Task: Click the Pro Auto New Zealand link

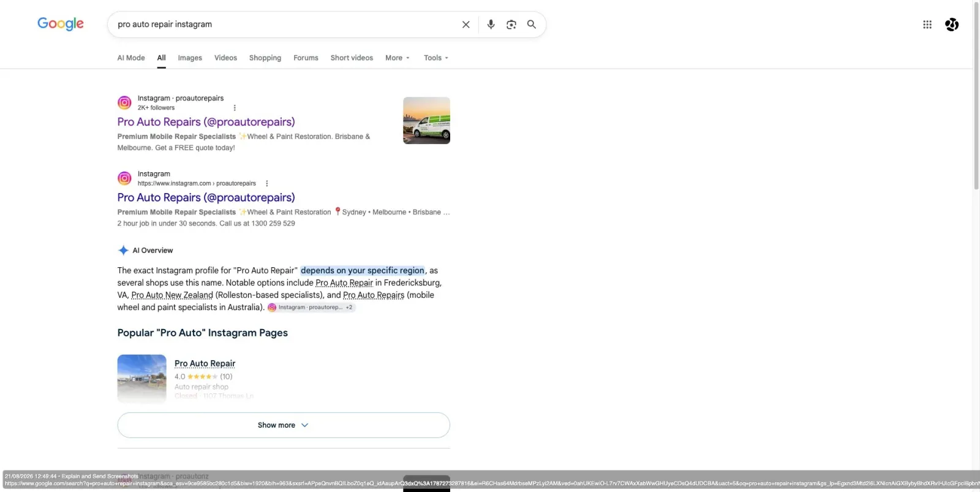Action: pyautogui.click(x=172, y=295)
